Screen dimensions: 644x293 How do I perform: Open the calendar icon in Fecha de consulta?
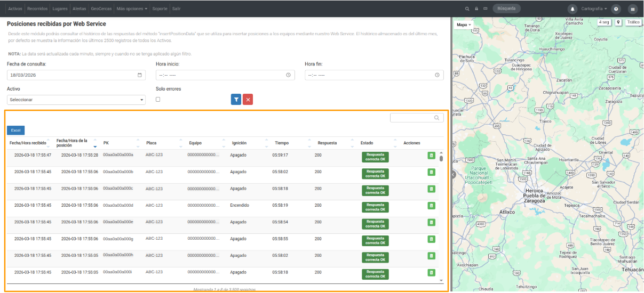[139, 75]
